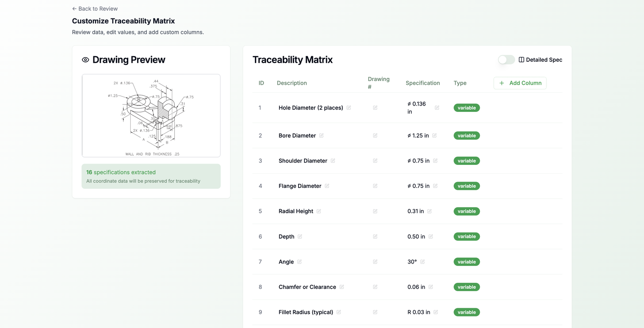The image size is (644, 328).
Task: Open Back to Review link
Action: [95, 8]
